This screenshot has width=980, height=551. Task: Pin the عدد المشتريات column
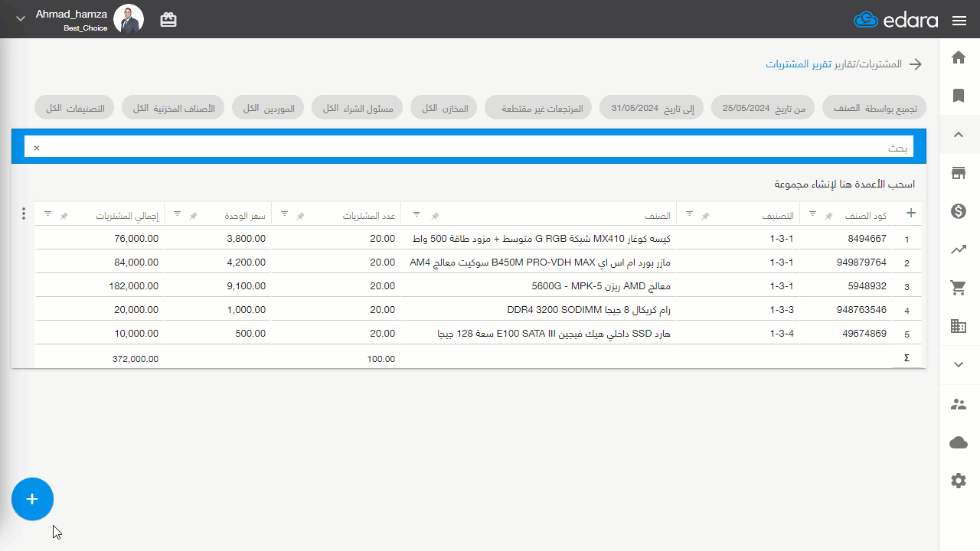pos(300,217)
